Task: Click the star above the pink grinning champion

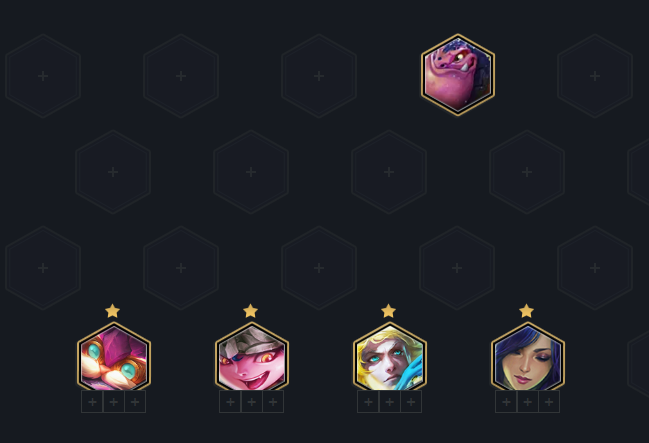Action: click(x=250, y=311)
